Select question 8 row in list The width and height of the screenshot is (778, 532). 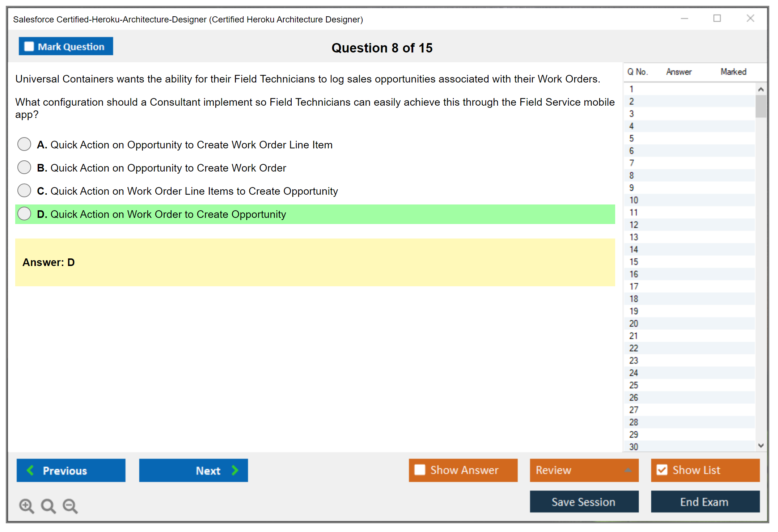coord(632,176)
